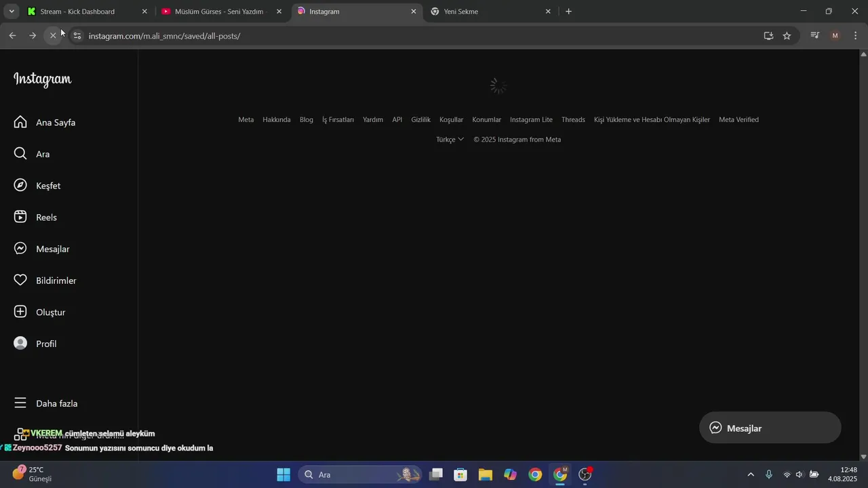The width and height of the screenshot is (868, 488).
Task: Show hidden tray icons chevron
Action: pyautogui.click(x=750, y=474)
